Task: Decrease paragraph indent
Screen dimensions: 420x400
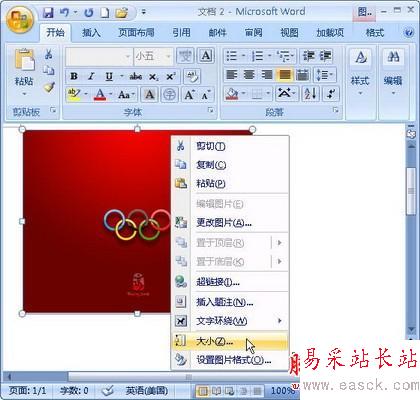Action: [x=308, y=56]
